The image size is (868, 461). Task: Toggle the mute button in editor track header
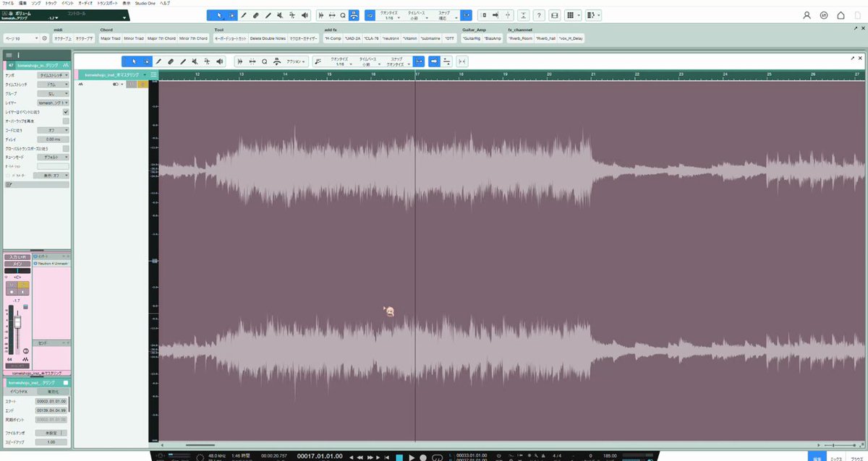(132, 84)
